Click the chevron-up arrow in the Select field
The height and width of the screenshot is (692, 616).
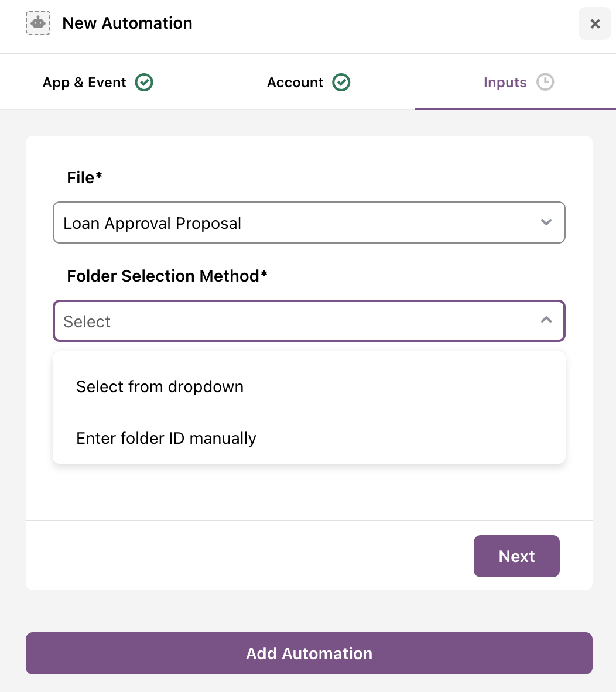coord(546,320)
